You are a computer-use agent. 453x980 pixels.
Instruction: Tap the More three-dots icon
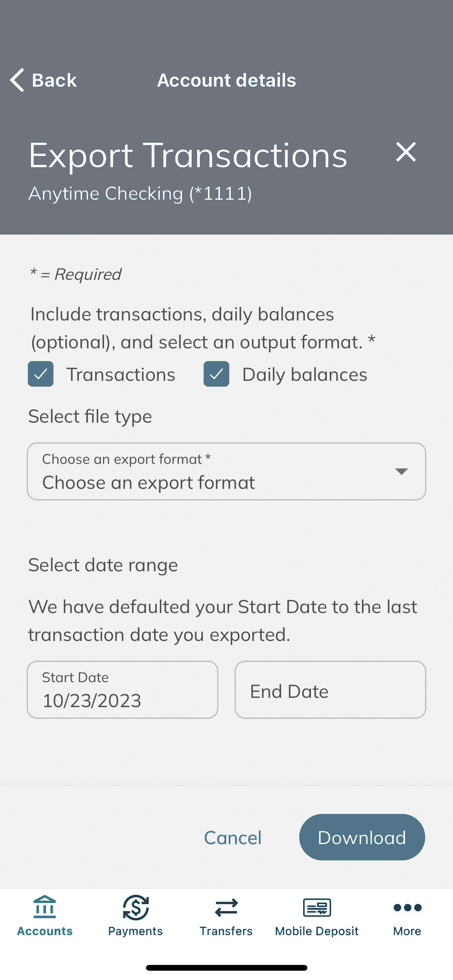(407, 907)
